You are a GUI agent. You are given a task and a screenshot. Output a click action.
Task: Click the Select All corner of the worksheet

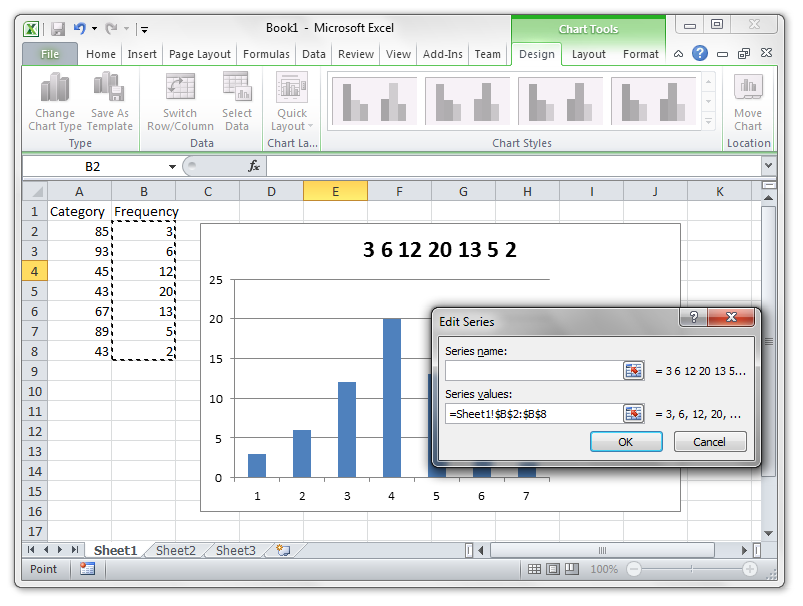click(x=35, y=192)
